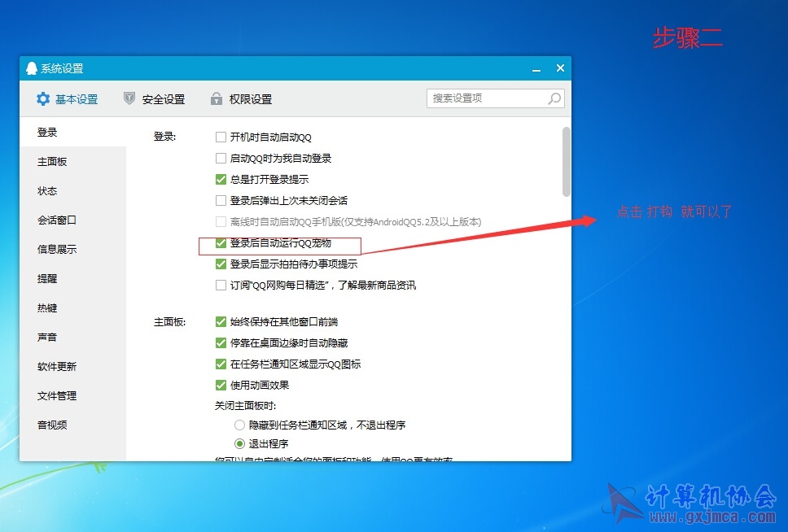Click the 系统设置 window title
The height and width of the screenshot is (532, 788).
63,68
